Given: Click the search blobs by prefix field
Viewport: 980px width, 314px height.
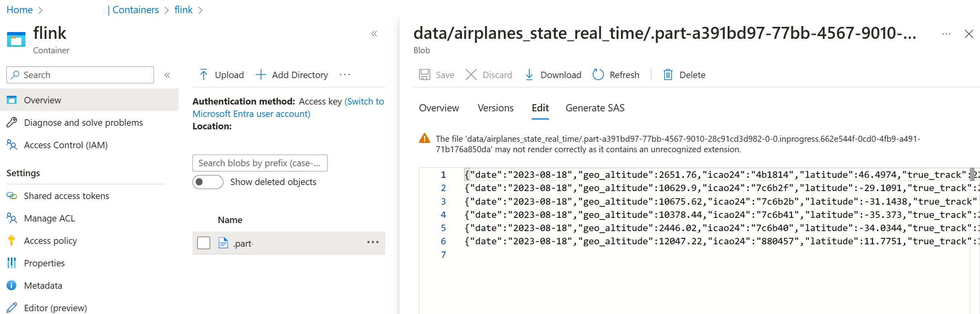Looking at the screenshot, I should point(260,163).
